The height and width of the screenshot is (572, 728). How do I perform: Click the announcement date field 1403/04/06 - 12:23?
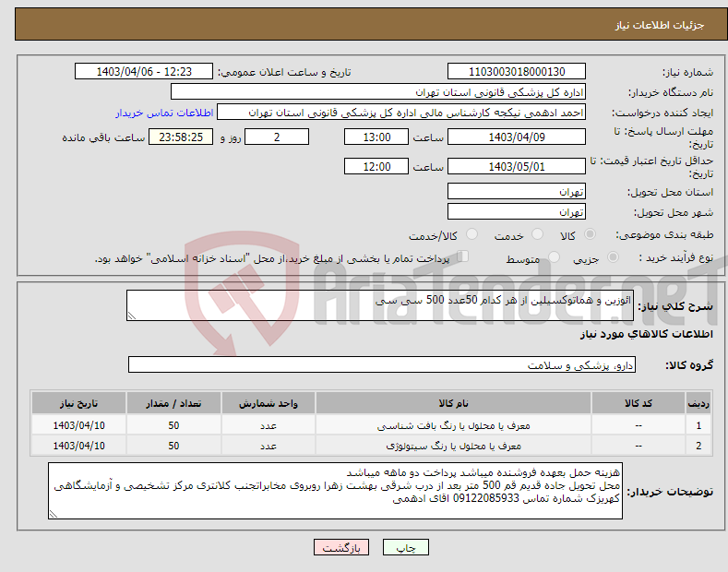(144, 72)
